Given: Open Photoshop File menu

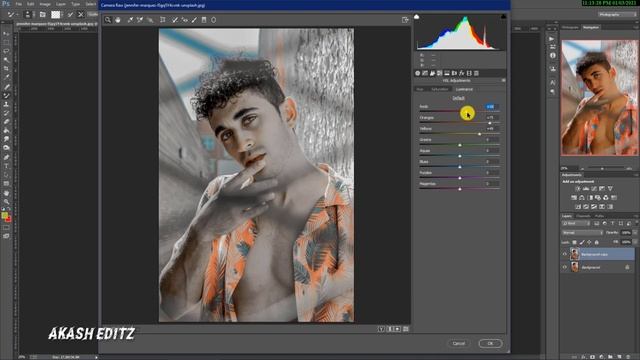Looking at the screenshot, I should [x=19, y=4].
